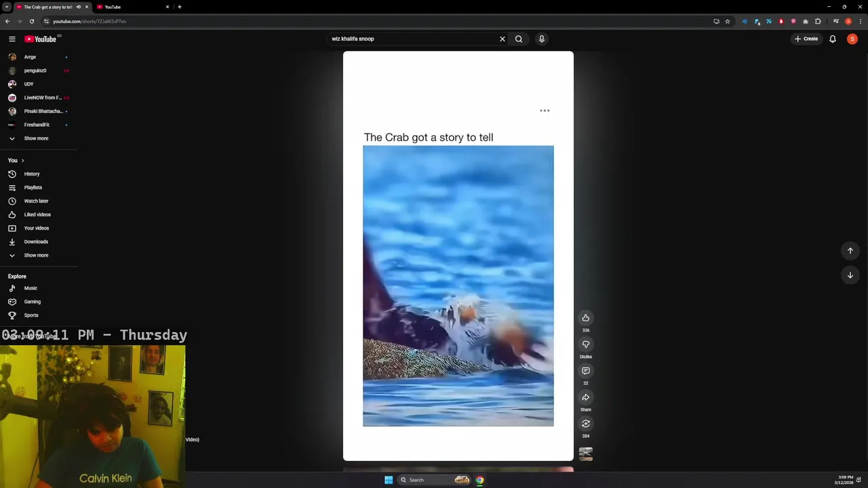Go to next Short with down arrow
The height and width of the screenshot is (488, 868).
[850, 275]
